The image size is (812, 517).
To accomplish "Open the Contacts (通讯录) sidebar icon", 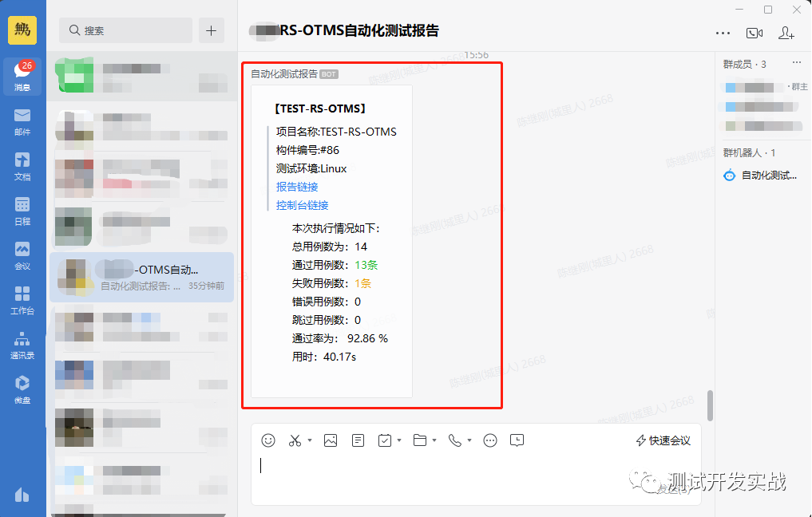I will (x=22, y=345).
